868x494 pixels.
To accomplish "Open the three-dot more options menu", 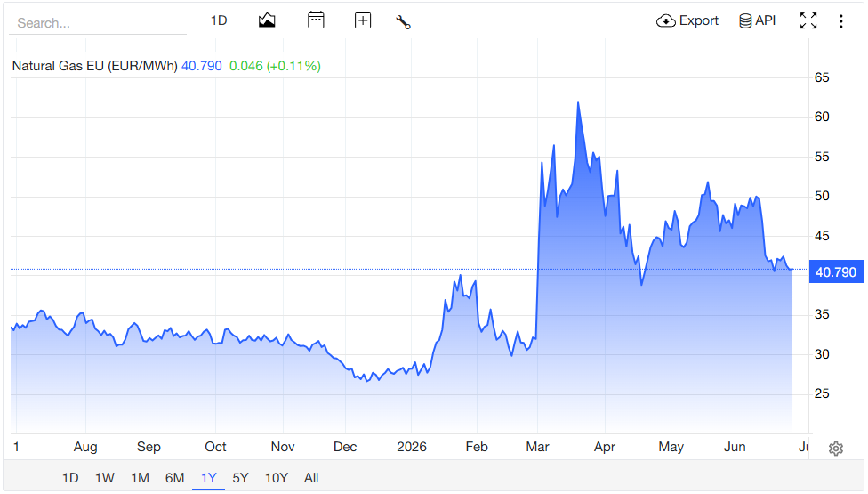I will [x=841, y=21].
